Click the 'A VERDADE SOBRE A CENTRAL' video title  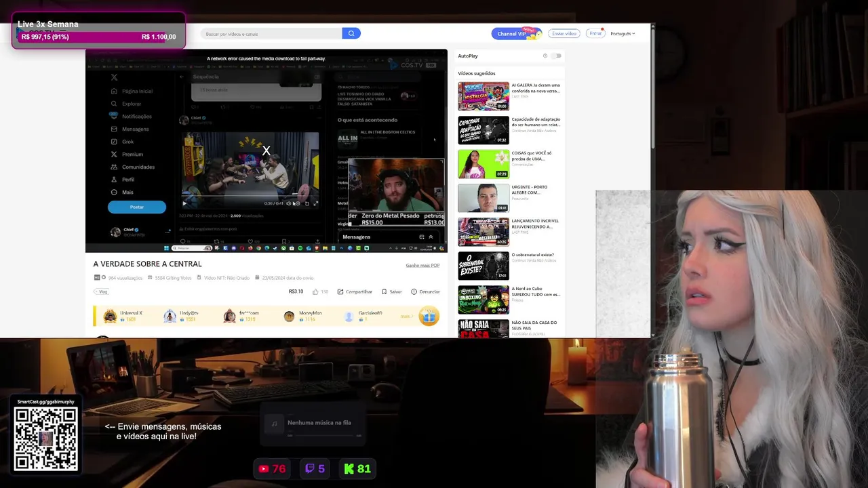147,264
